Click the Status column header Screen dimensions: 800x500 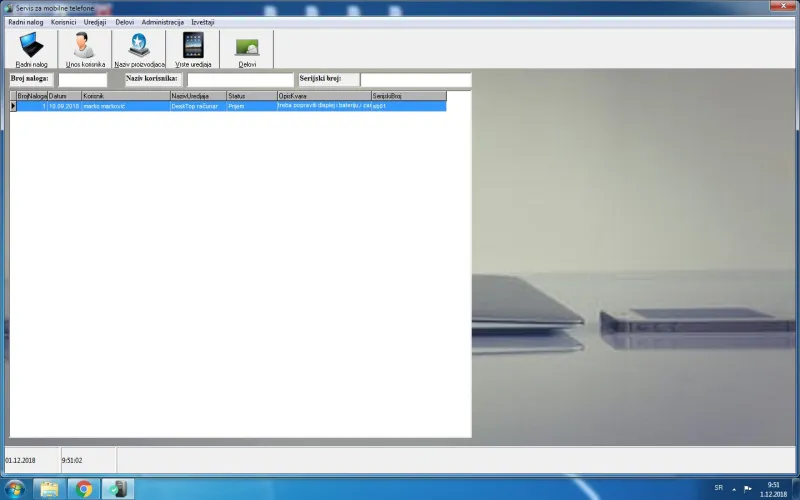pyautogui.click(x=252, y=96)
